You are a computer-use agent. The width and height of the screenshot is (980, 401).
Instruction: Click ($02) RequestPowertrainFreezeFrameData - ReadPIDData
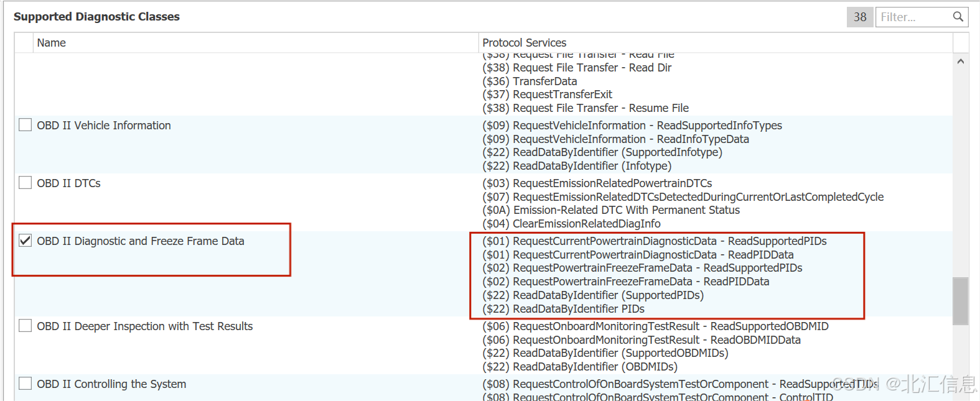tap(626, 282)
